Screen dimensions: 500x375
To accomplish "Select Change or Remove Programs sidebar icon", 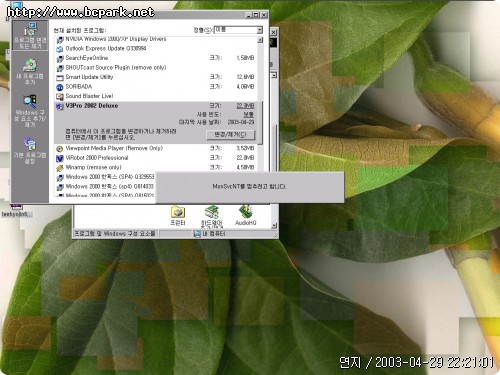I will coord(30,36).
